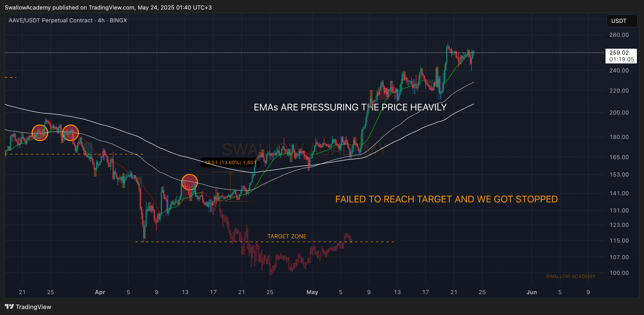Click the TARGET ZONE label
The height and width of the screenshot is (315, 644).
287,236
